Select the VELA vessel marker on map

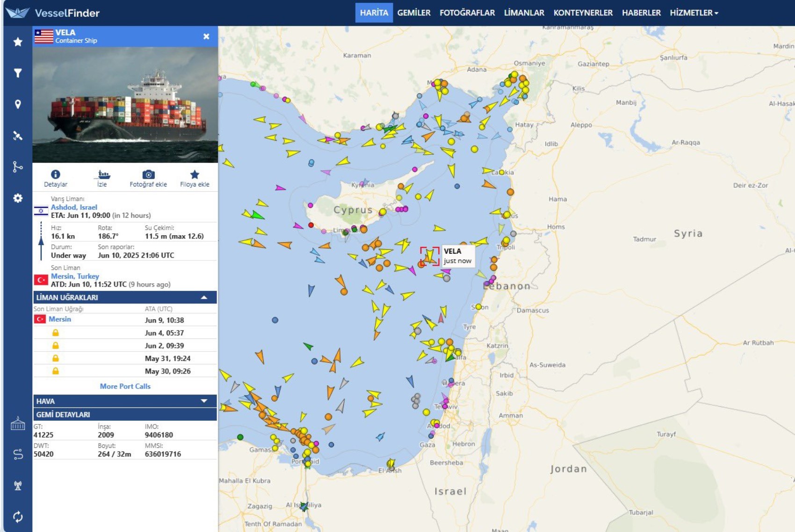429,256
